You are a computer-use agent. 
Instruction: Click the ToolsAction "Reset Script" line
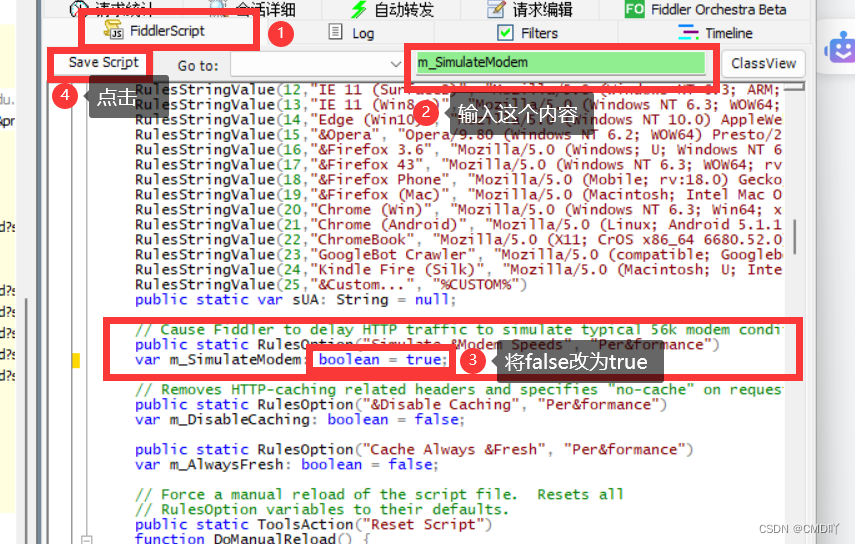point(314,524)
